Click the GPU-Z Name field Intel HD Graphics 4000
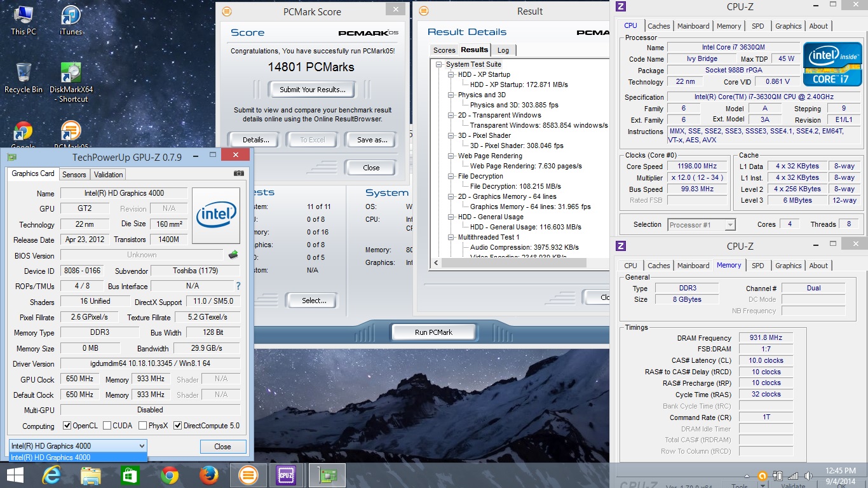The width and height of the screenshot is (868, 488). tap(124, 193)
